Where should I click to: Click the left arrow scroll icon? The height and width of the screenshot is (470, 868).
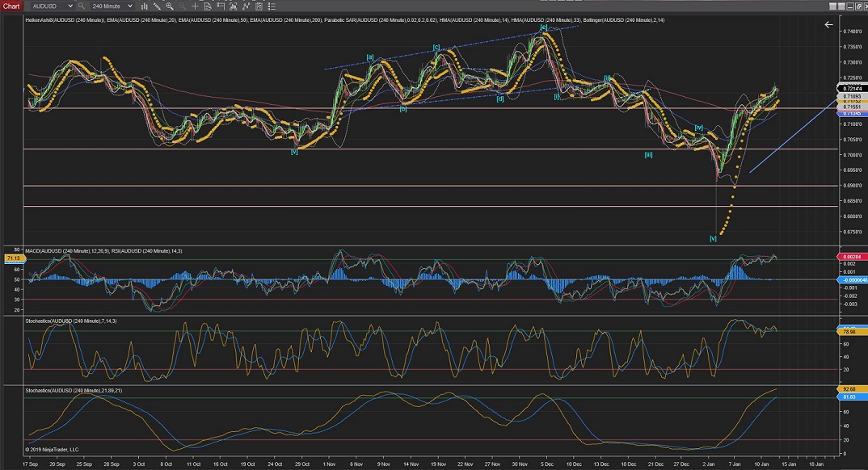pos(828,24)
